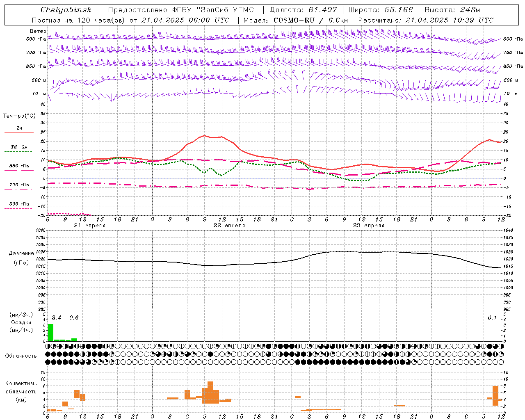Select the 'Широта: 55.166' latitude value
Image resolution: width=525 pixels, height=420 pixels.
381,10
